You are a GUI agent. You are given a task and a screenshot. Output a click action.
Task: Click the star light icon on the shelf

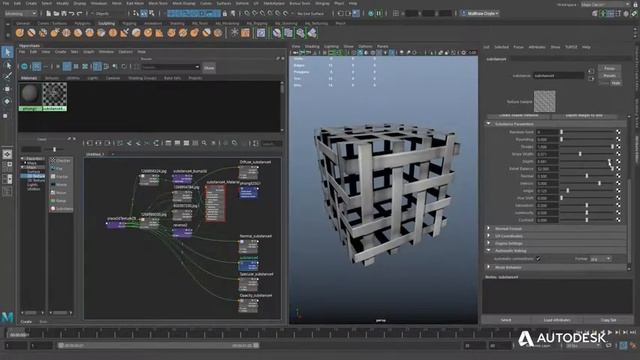[234, 33]
